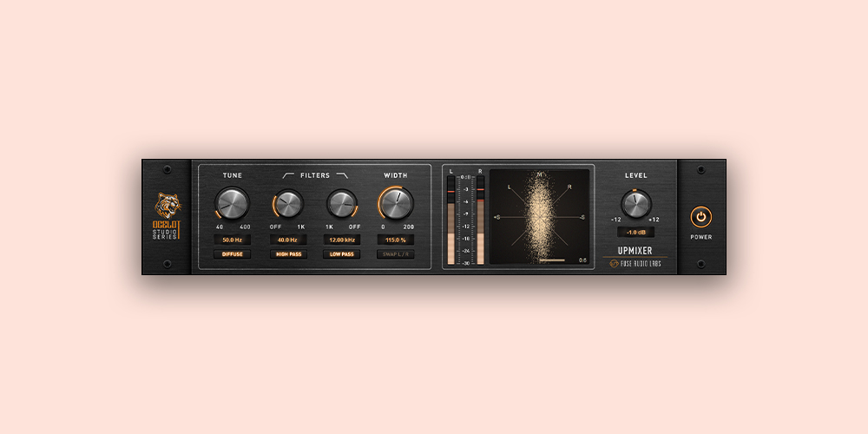Click the POWER label text

700,237
